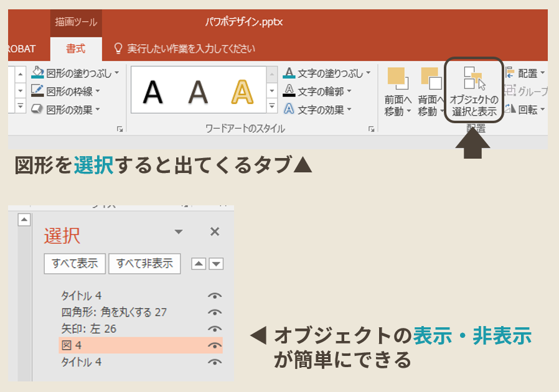The width and height of the screenshot is (559, 392).
Task: Click the グループ化 group icon
Action: (x=510, y=90)
